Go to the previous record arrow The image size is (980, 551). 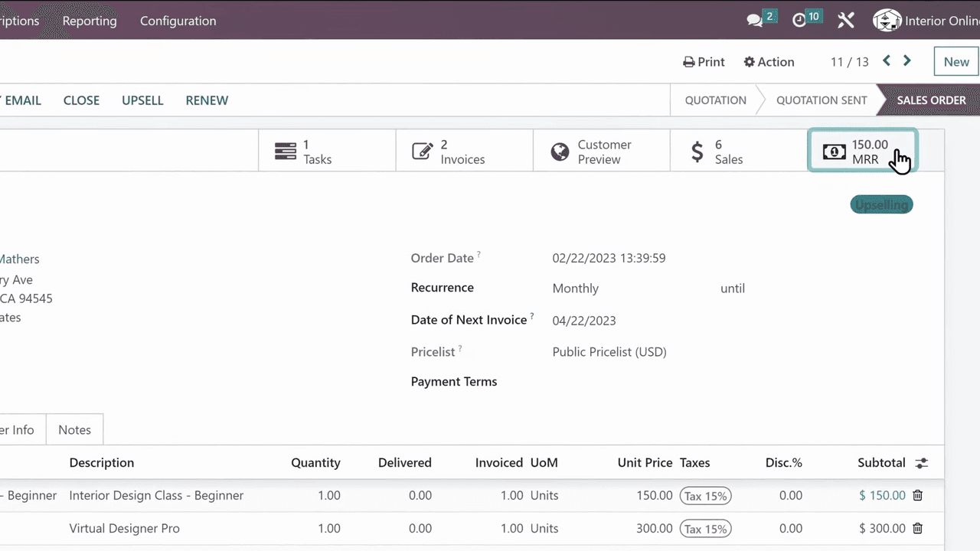[x=887, y=61]
